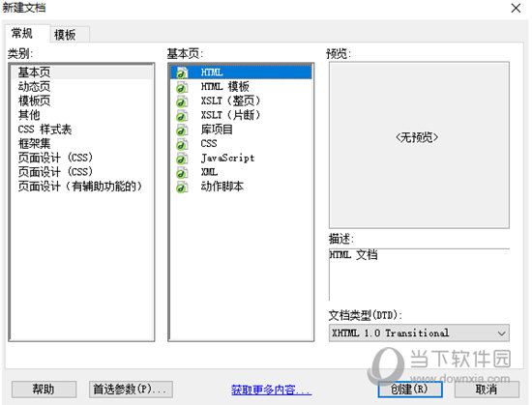Click the 创建(R) button
Viewport: 532px width, 405px height.
coord(410,390)
